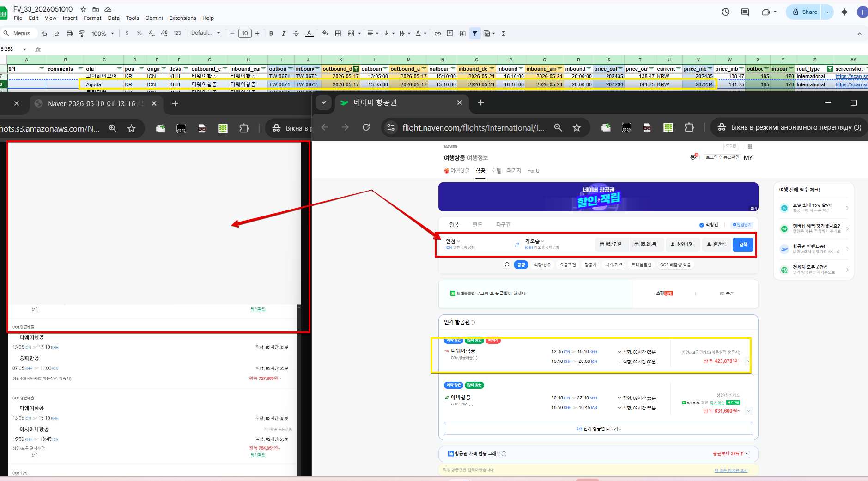Open the 항공사 airline filter button
Screen dimensions: 868x481
(590, 265)
